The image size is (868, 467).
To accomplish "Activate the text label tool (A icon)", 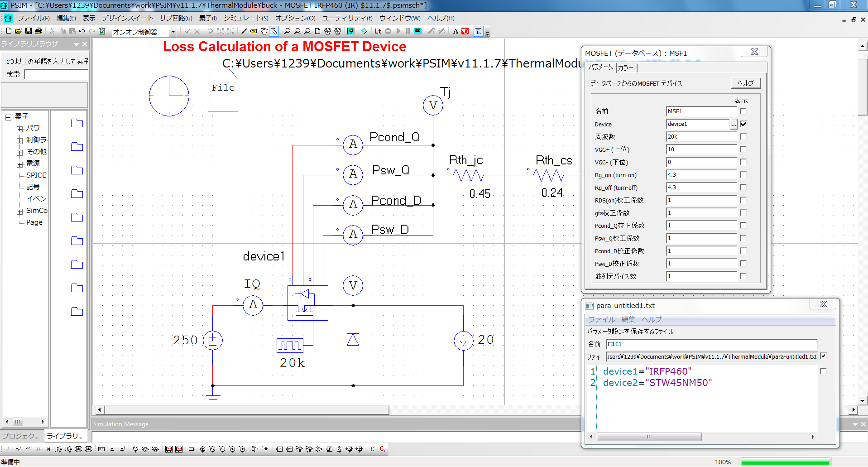I will [x=455, y=31].
